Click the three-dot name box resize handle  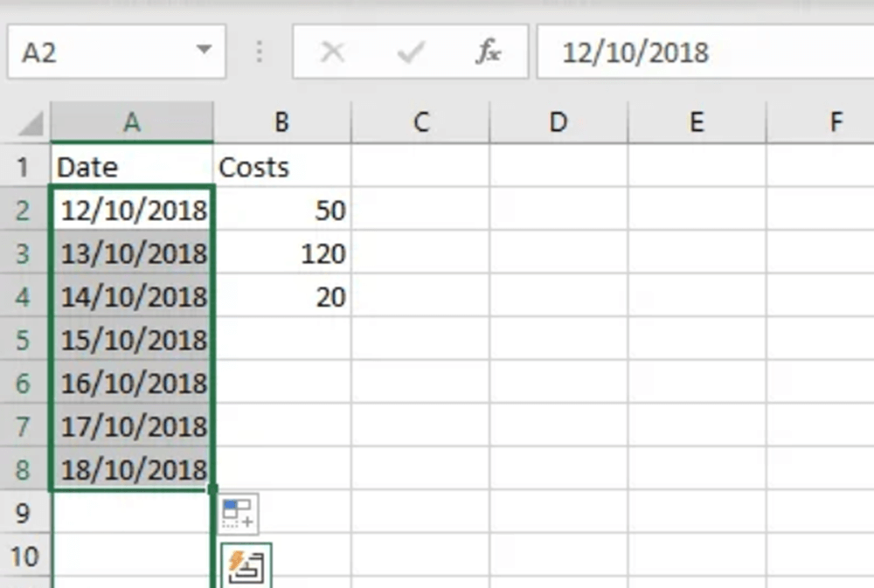click(x=259, y=52)
